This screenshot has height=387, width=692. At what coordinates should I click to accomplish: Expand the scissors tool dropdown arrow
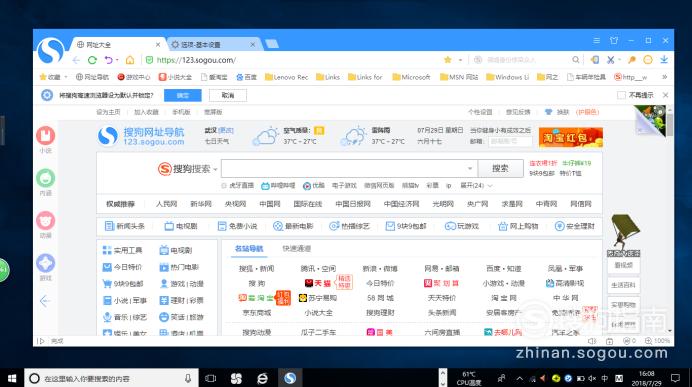pyautogui.click(x=620, y=60)
